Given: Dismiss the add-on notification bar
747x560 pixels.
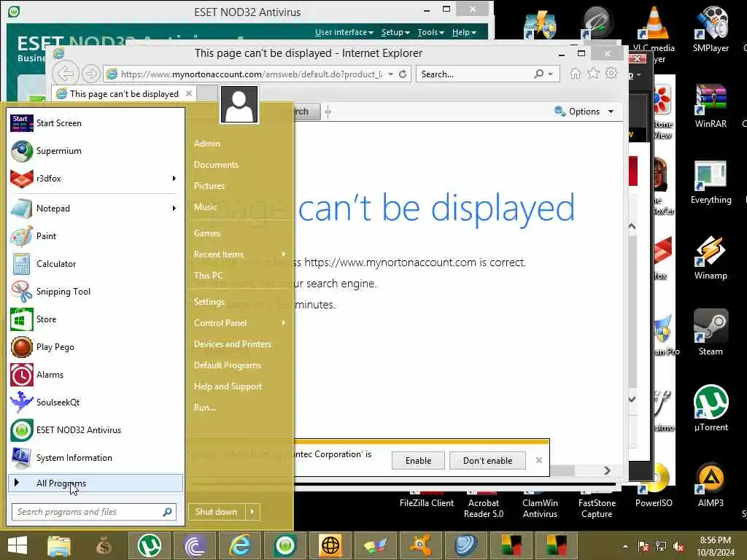Looking at the screenshot, I should tap(539, 460).
